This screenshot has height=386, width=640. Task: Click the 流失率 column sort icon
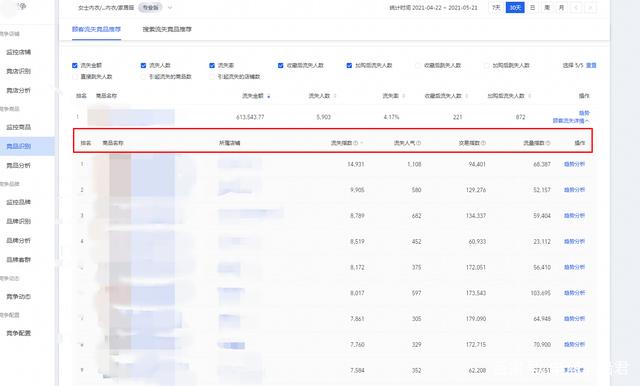[404, 96]
